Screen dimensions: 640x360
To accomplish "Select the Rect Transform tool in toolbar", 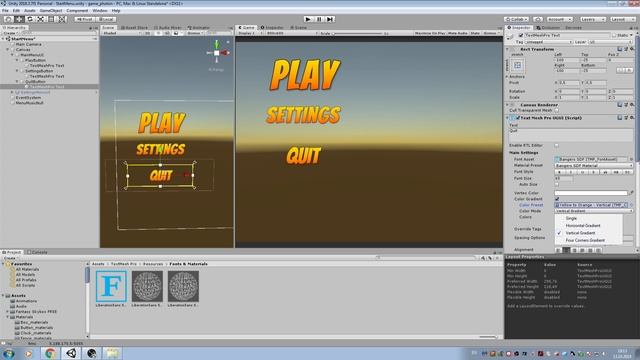I will coord(51,19).
